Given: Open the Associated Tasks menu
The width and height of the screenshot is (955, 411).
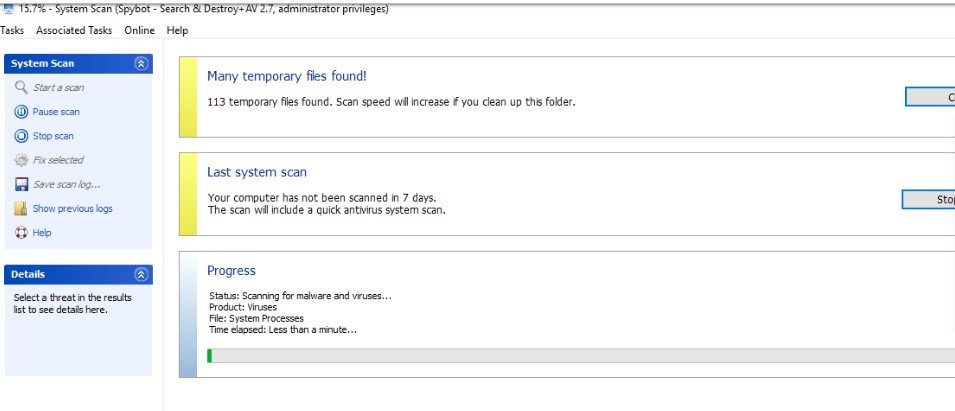Looking at the screenshot, I should 74,30.
